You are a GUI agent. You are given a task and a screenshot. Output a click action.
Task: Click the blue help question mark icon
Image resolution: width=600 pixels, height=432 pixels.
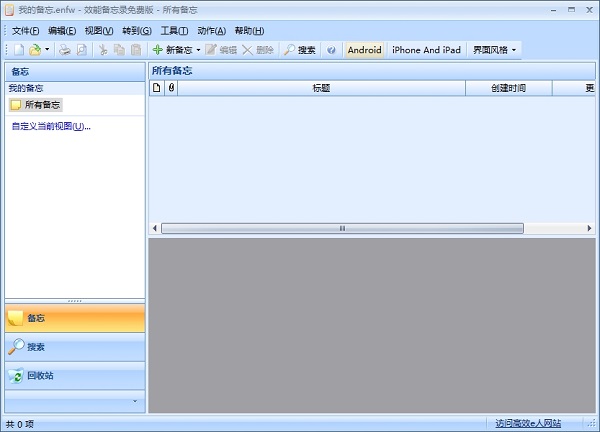pos(331,49)
